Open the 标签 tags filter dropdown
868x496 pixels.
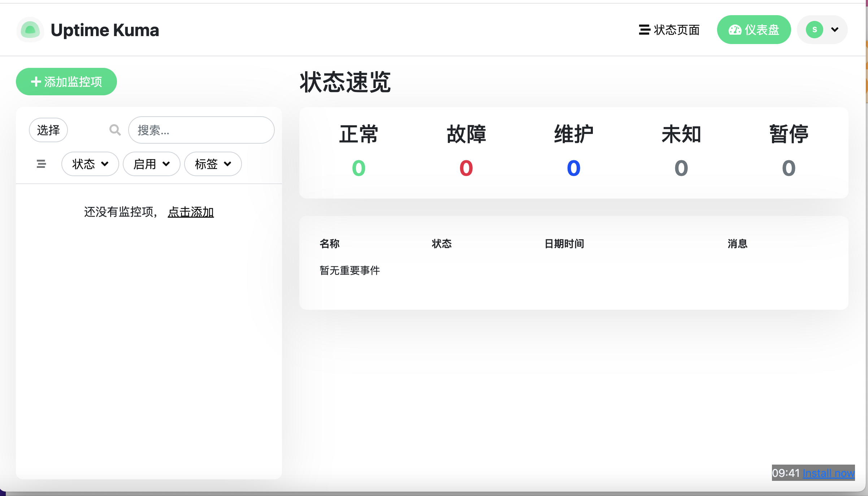click(213, 164)
